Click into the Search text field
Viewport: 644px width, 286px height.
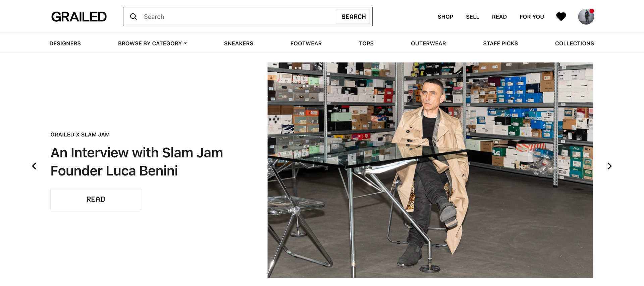[x=238, y=17]
